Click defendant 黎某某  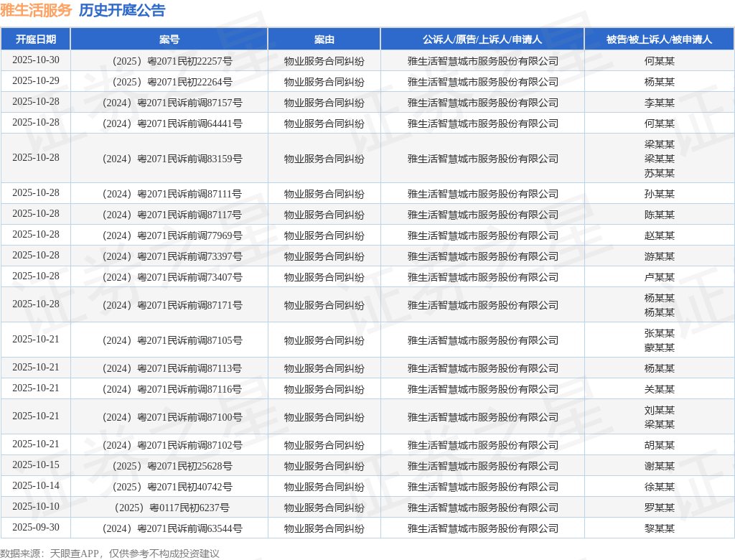[x=659, y=528]
